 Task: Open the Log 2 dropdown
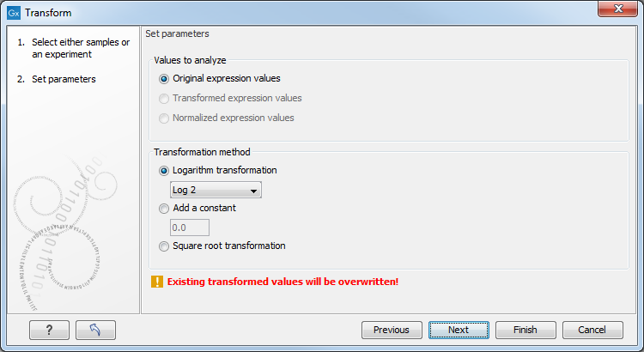[x=216, y=190]
